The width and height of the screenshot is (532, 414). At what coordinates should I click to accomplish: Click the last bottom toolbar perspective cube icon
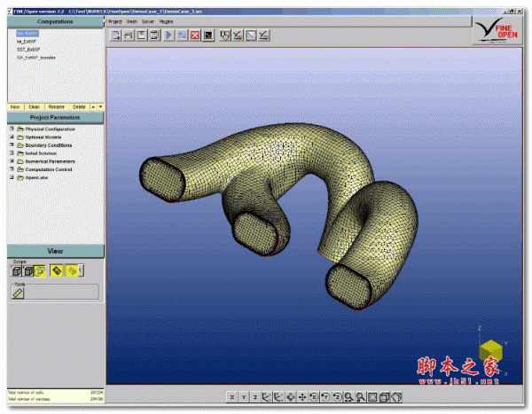396,396
